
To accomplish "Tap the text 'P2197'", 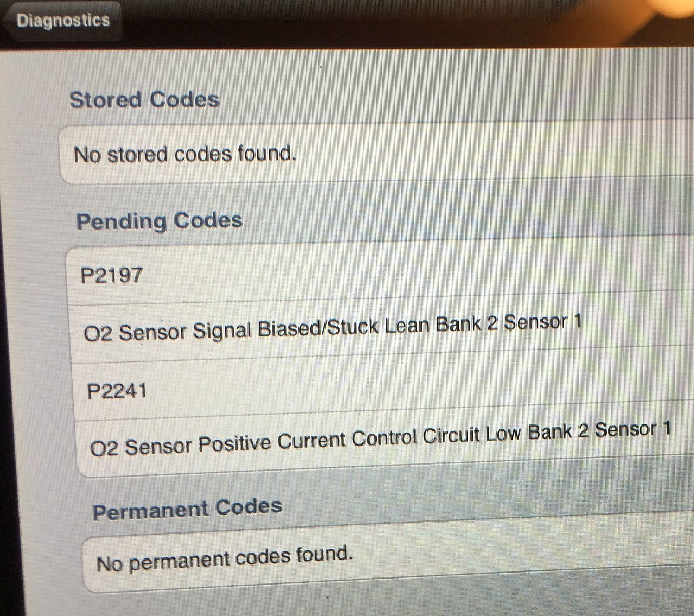I will tap(112, 275).
